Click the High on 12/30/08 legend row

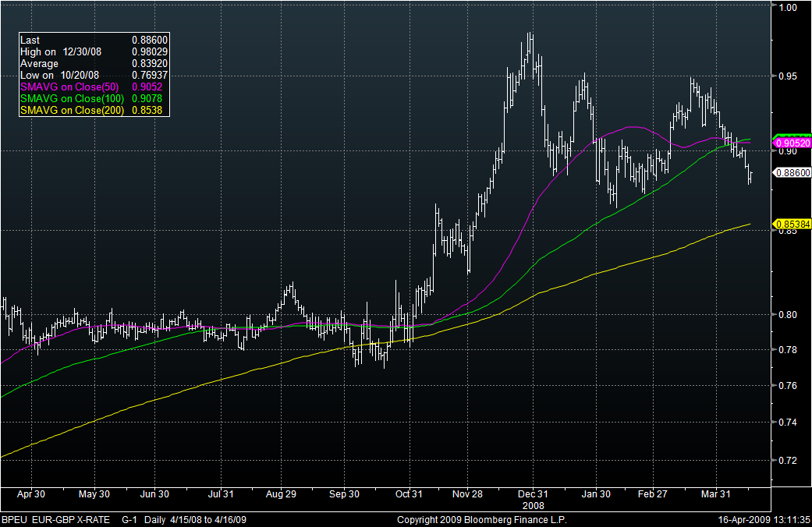tap(94, 51)
